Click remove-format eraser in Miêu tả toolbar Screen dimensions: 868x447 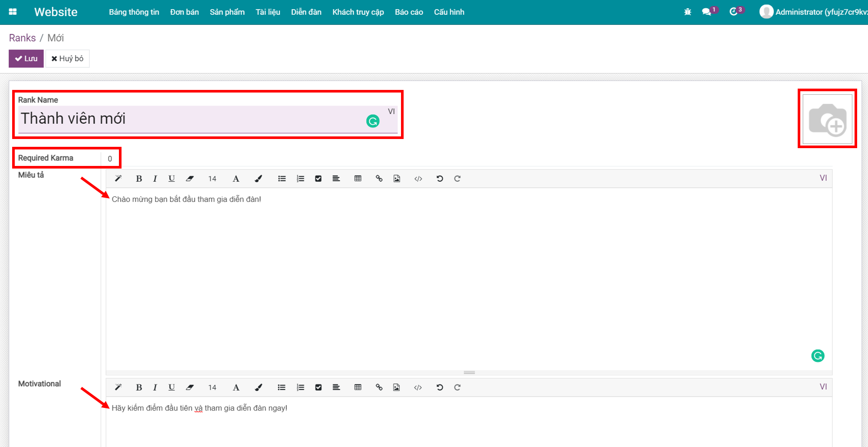pos(190,179)
